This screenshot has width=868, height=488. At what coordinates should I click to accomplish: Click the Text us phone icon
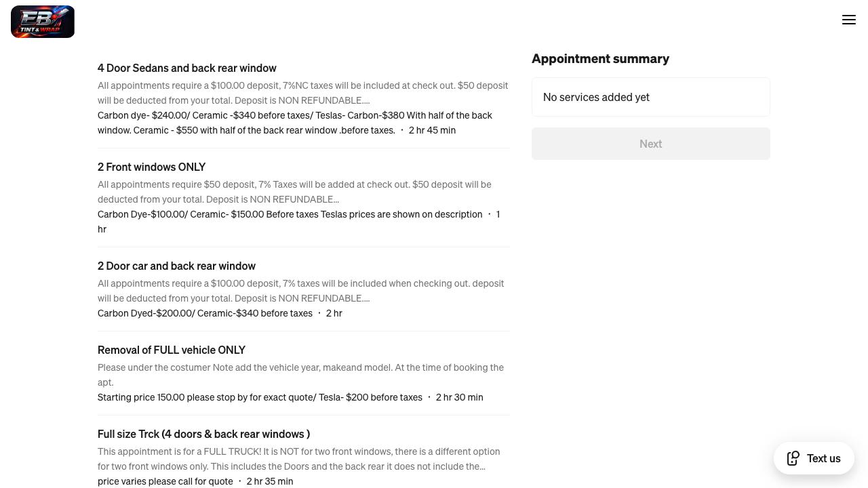point(793,458)
